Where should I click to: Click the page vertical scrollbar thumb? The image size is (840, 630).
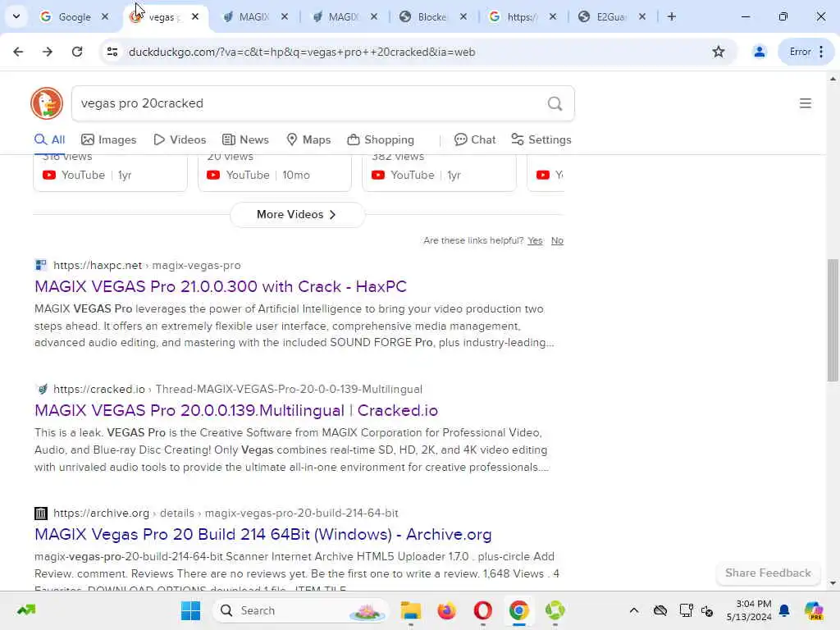[833, 320]
